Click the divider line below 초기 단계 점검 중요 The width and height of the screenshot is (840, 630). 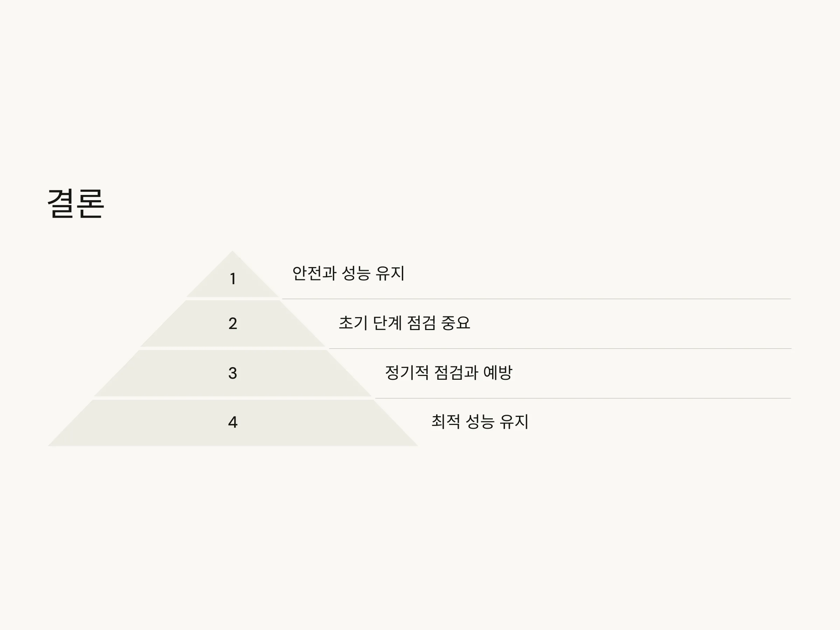[560, 349]
